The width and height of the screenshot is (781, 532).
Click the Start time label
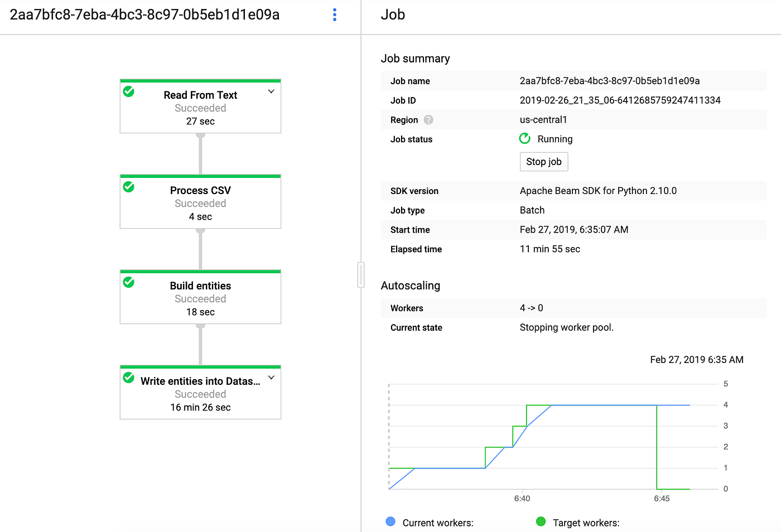pos(410,230)
